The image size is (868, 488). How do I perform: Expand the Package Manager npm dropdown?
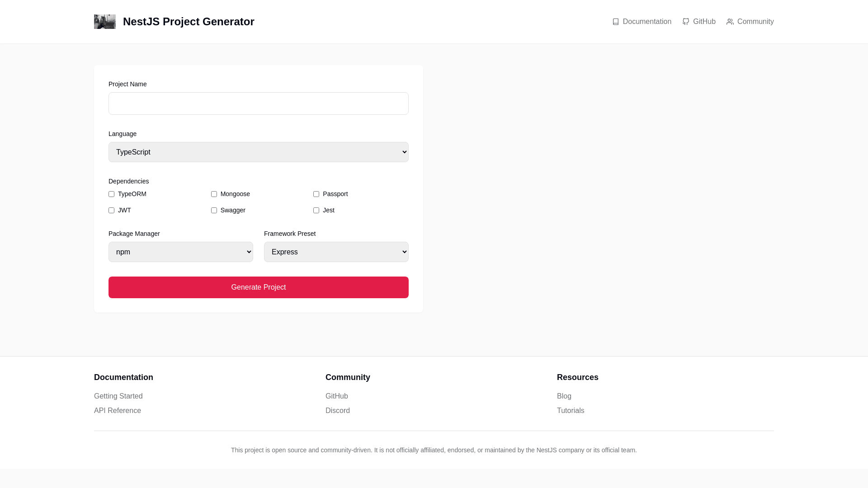[x=180, y=252]
